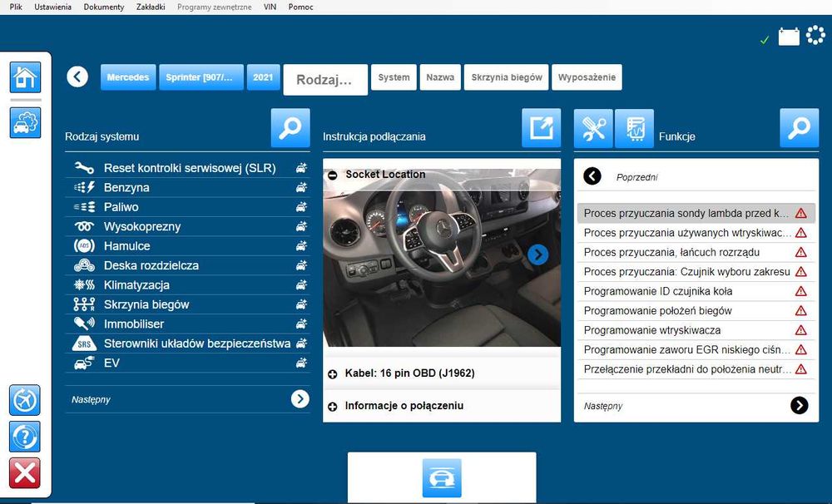Click the car scan icon at bottom
832x504 pixels.
click(442, 478)
